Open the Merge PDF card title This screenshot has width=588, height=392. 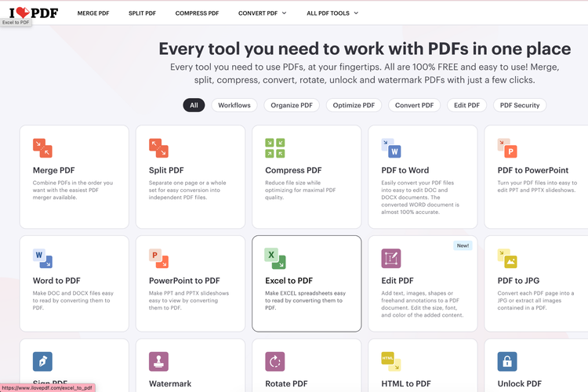pos(53,170)
